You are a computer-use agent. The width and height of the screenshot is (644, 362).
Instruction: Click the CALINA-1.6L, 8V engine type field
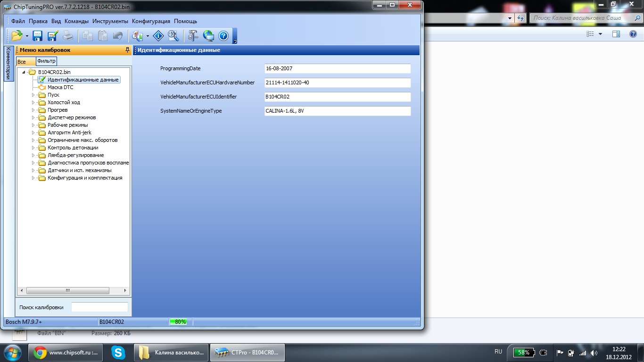pyautogui.click(x=338, y=111)
